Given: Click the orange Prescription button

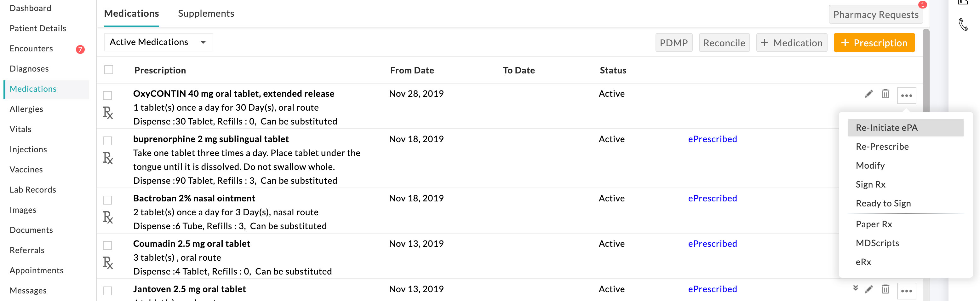Looking at the screenshot, I should 874,43.
